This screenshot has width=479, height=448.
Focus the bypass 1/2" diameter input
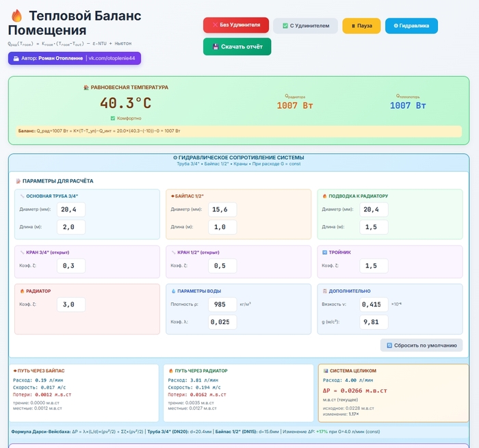point(222,209)
